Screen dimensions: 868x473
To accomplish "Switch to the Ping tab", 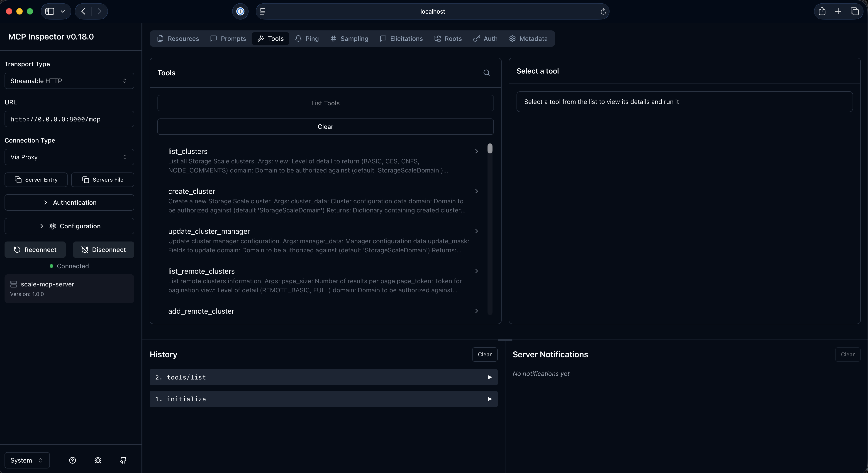I will click(307, 38).
